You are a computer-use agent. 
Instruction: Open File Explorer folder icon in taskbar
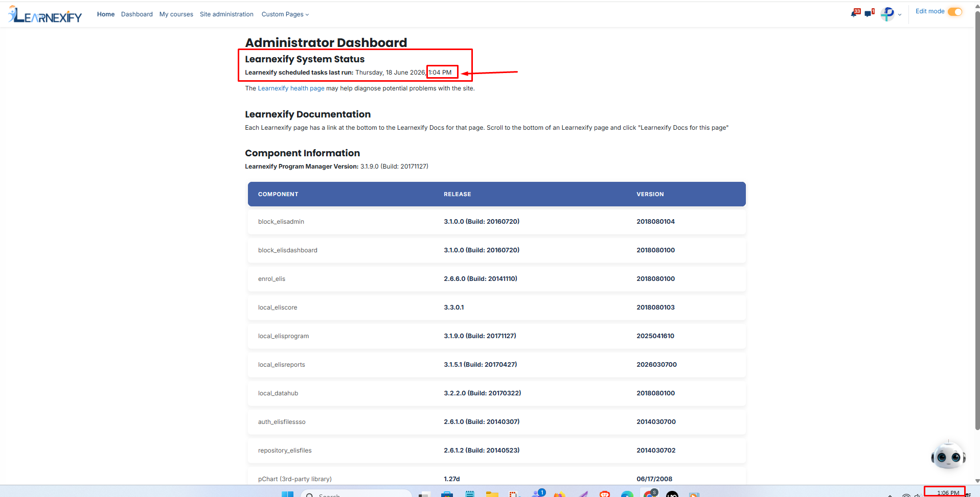492,494
